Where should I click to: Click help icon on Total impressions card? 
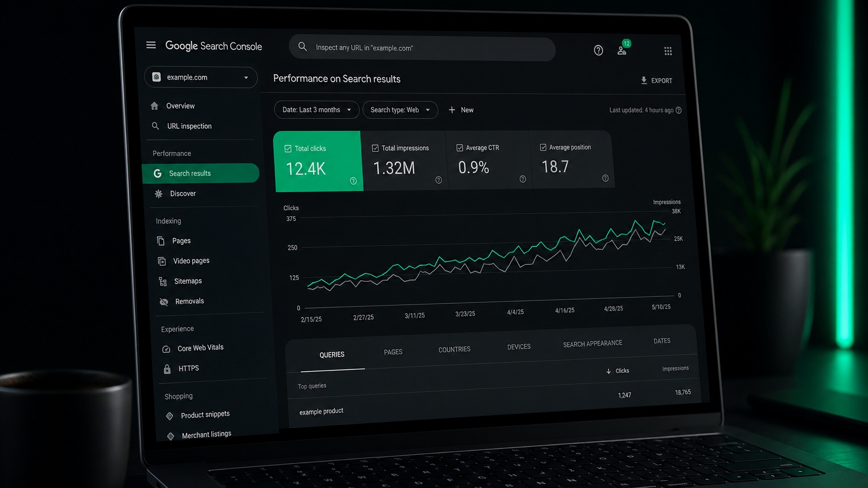coord(439,180)
